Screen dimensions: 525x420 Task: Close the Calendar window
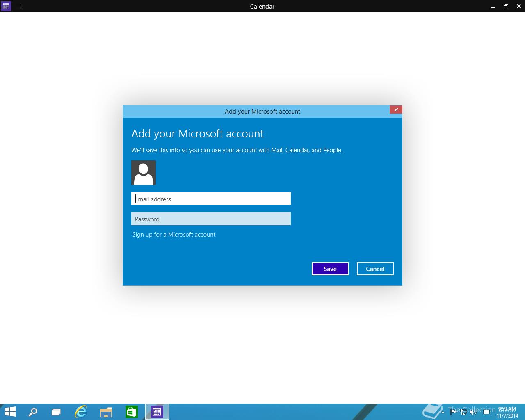[x=519, y=6]
